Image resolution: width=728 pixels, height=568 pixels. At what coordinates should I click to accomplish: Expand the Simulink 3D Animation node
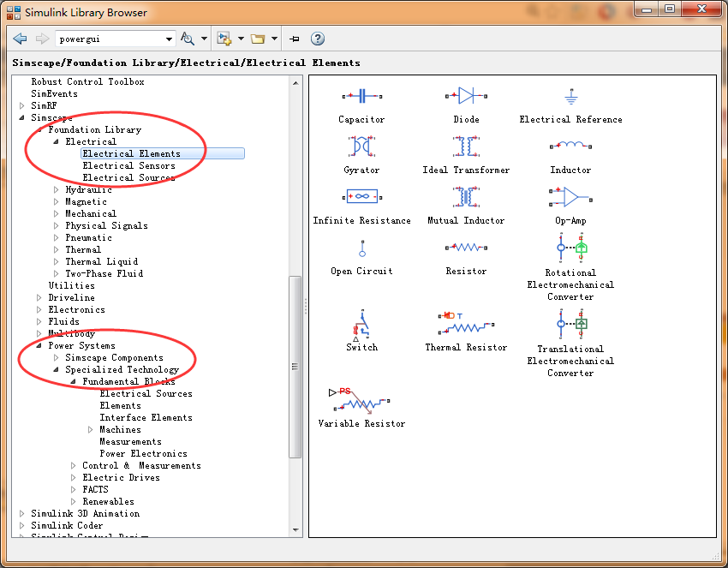tap(21, 514)
